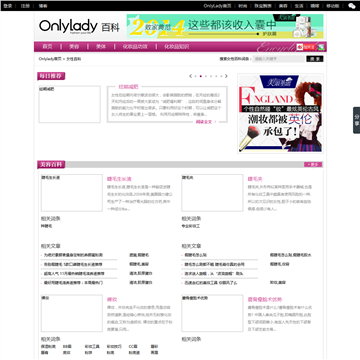360x360 pixels.
Task: Go to next slide in 每日推荐 carousel
Action: [x=226, y=76]
